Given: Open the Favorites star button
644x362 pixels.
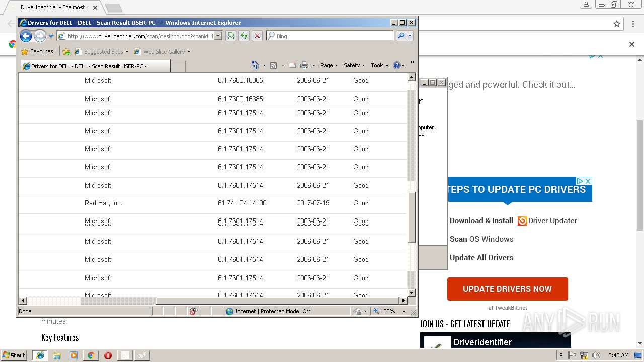Looking at the screenshot, I should [x=37, y=51].
